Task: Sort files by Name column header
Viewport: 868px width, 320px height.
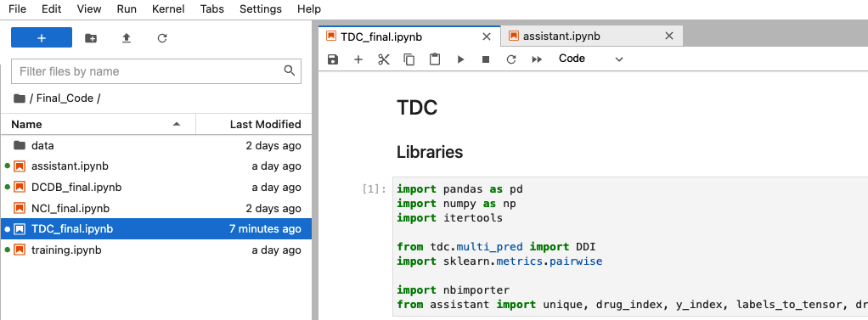Action: pos(98,124)
